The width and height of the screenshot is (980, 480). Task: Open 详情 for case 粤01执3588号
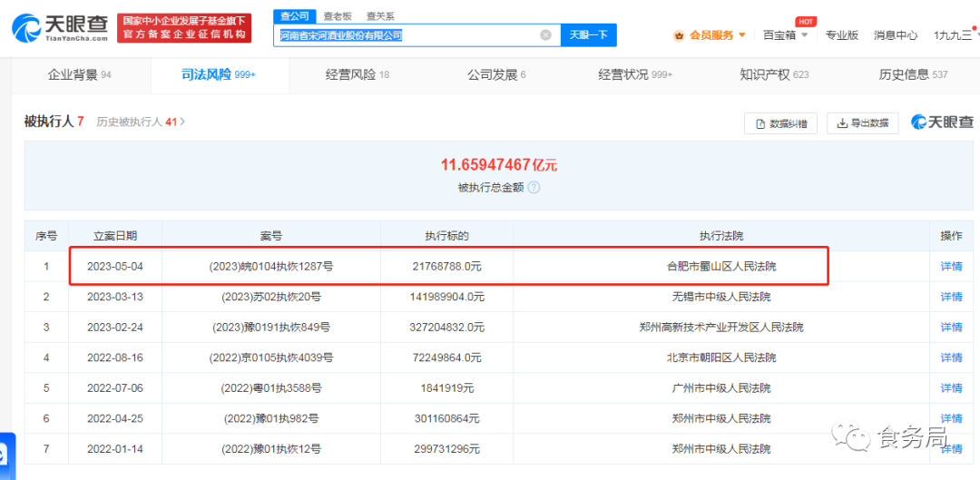(951, 388)
